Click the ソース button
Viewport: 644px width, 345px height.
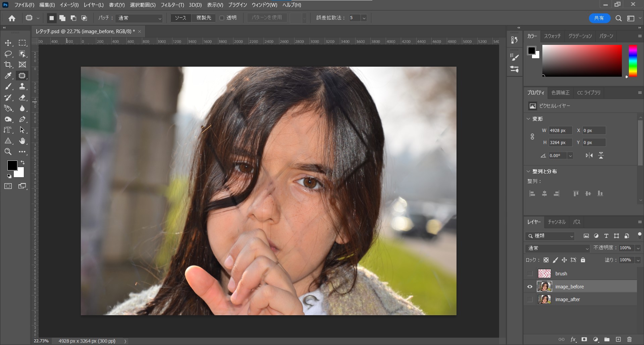click(x=180, y=18)
